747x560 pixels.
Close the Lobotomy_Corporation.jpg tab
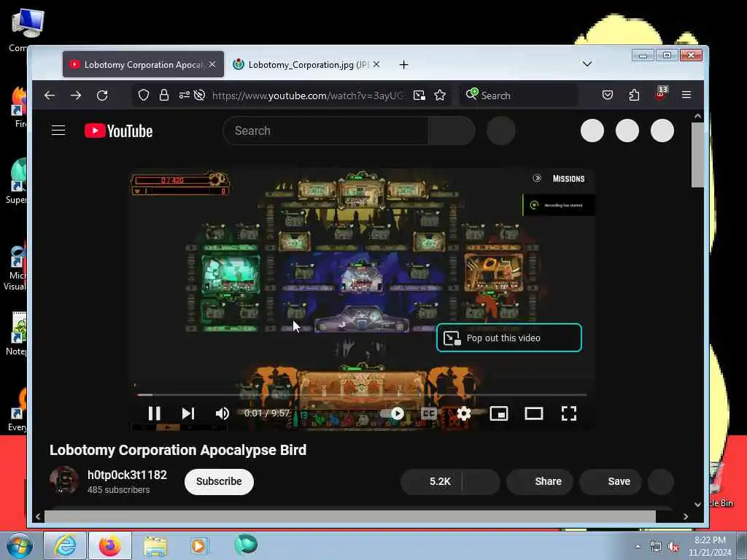[x=376, y=64]
